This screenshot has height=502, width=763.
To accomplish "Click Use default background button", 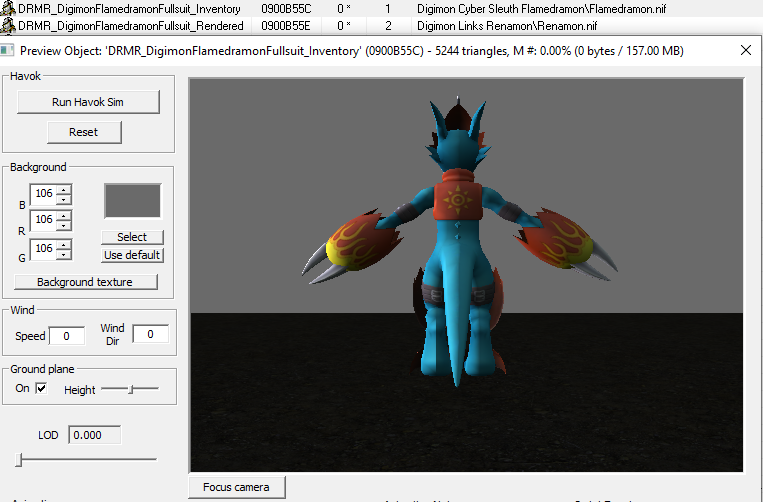I will click(x=132, y=255).
